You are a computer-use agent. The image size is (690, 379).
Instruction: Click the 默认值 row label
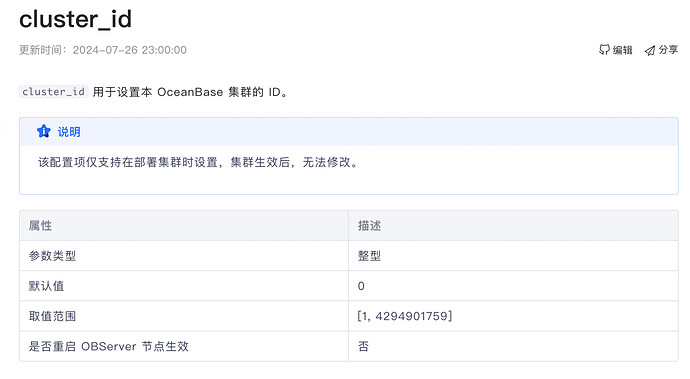tap(46, 286)
